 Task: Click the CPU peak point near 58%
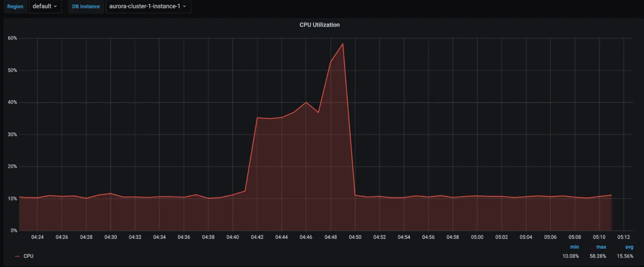(343, 43)
